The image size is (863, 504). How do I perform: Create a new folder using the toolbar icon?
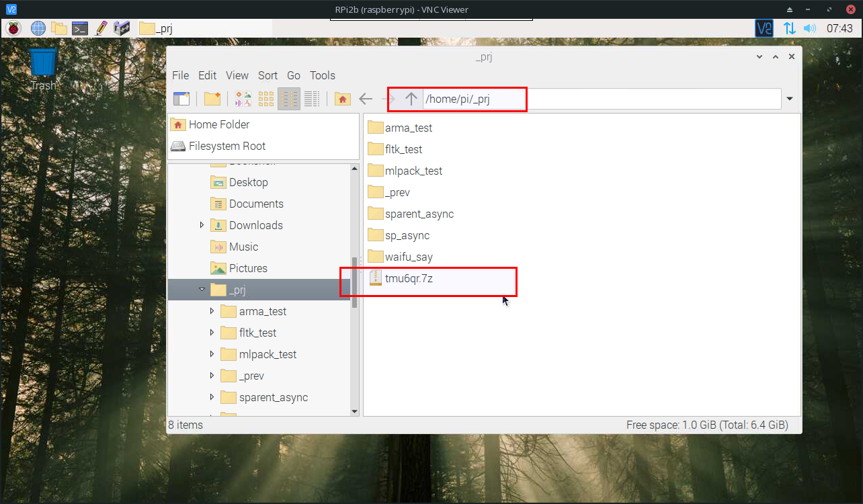click(x=212, y=99)
